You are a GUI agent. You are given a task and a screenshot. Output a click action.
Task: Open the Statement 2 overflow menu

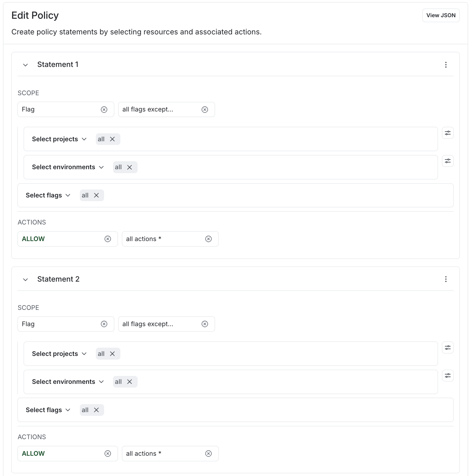[446, 279]
